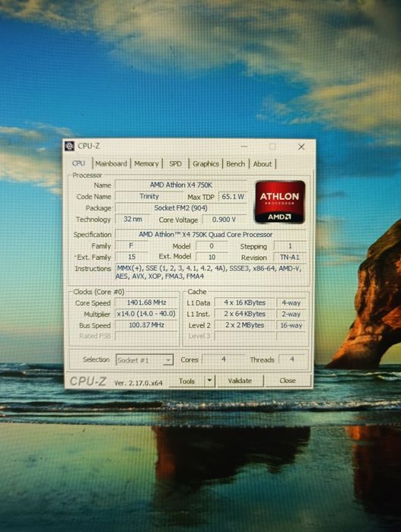Minimize the CPU-Z window
This screenshot has height=532, width=401.
pyautogui.click(x=244, y=147)
